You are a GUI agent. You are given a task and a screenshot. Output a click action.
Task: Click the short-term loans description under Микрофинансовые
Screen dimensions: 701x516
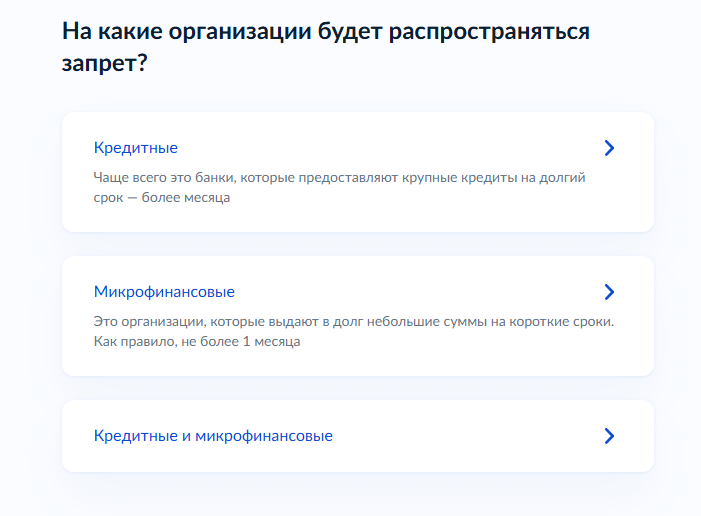(x=354, y=331)
